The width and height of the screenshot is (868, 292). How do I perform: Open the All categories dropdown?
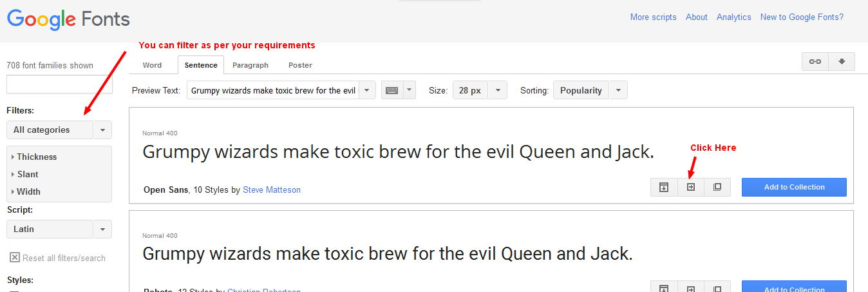click(x=59, y=130)
